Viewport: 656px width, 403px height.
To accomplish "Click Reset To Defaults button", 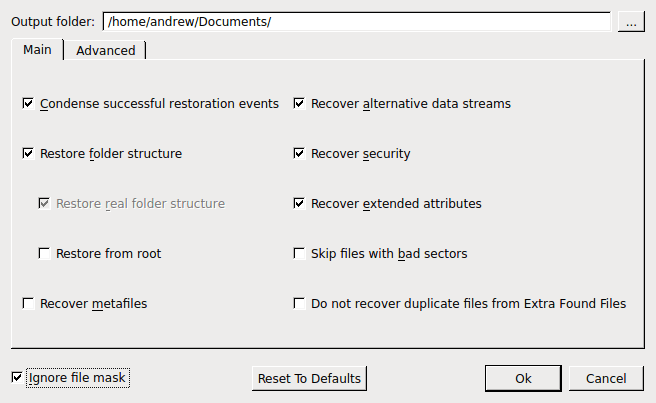I will [x=309, y=378].
